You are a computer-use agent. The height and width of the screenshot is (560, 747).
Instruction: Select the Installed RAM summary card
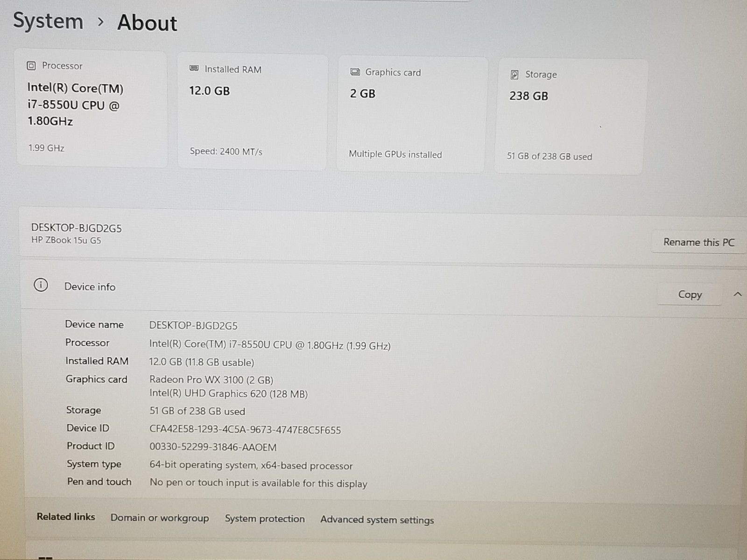pyautogui.click(x=253, y=112)
